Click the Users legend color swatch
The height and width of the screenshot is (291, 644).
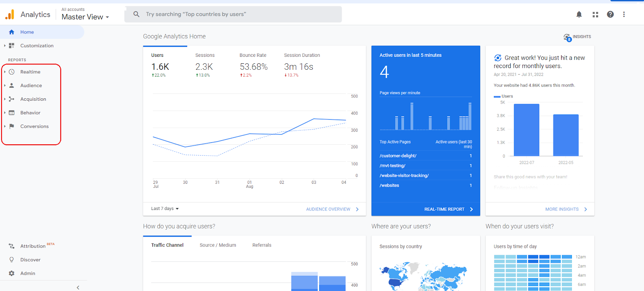pos(497,97)
